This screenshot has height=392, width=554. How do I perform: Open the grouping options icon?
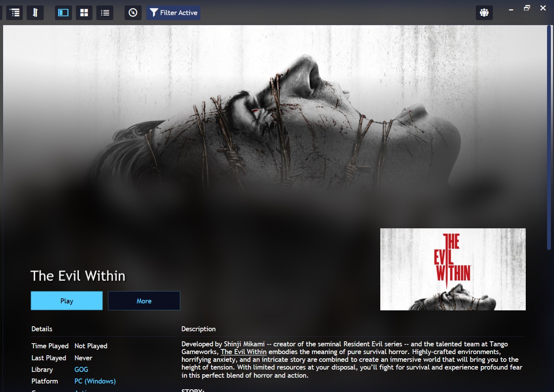pos(15,13)
